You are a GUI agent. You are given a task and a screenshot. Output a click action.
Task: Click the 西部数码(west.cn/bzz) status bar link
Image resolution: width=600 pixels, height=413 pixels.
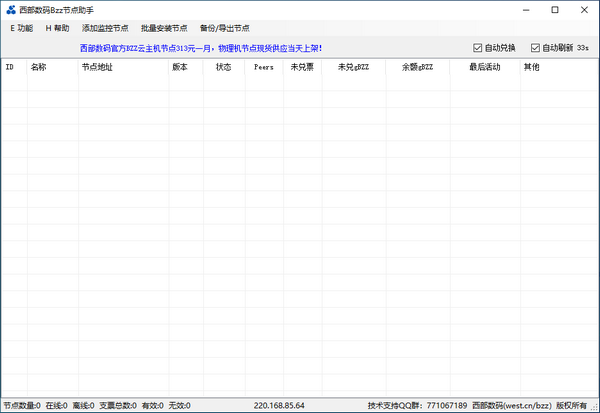(x=510, y=406)
